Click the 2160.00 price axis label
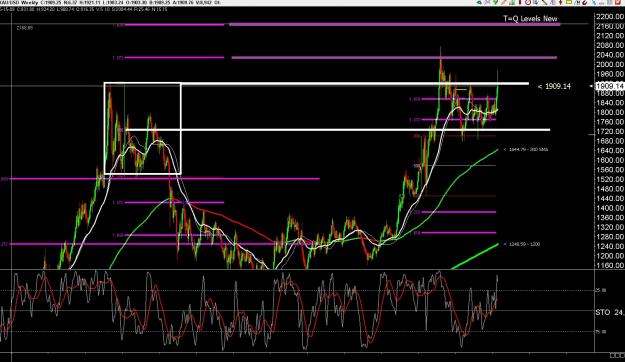The height and width of the screenshot is (362, 625). 610,26
